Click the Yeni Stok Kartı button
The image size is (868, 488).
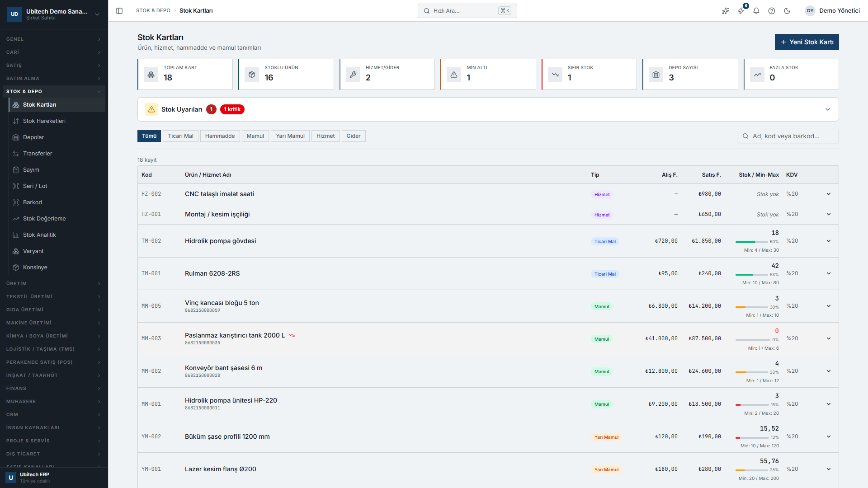tap(807, 42)
